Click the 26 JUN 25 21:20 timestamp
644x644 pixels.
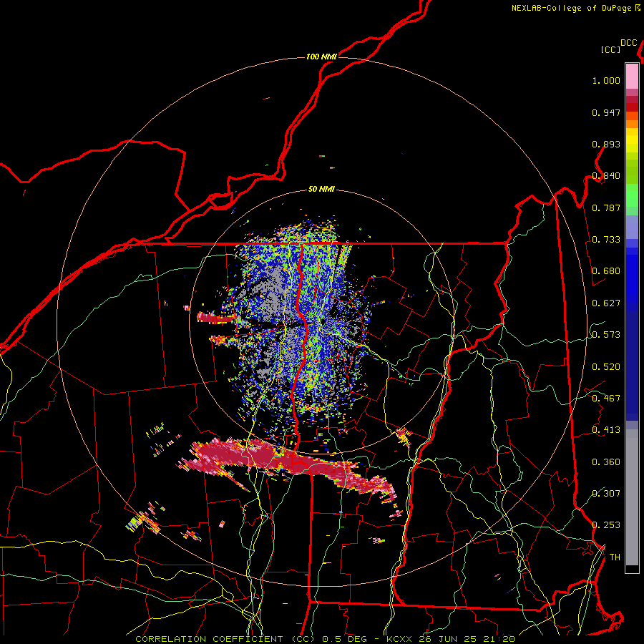click(467, 639)
